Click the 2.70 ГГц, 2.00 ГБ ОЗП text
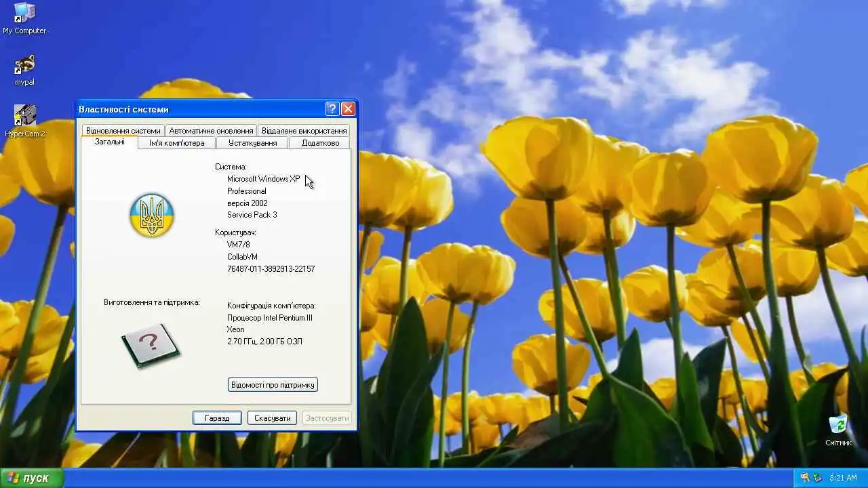The height and width of the screenshot is (488, 868). click(x=264, y=342)
